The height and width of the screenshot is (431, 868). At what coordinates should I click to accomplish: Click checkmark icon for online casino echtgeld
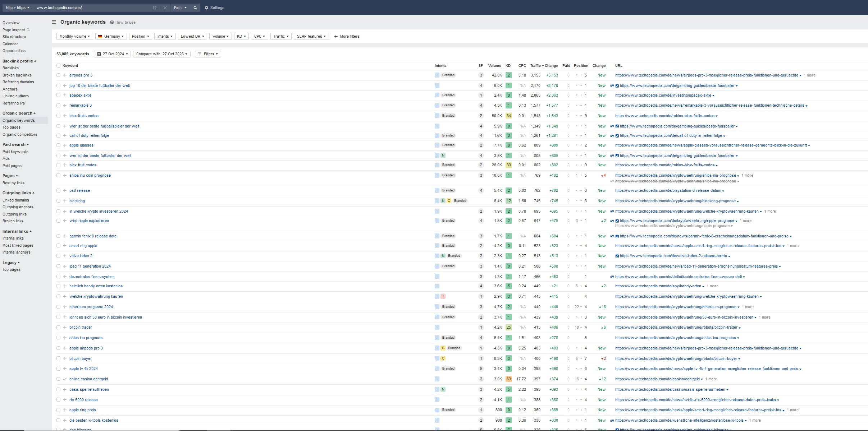[x=65, y=379]
